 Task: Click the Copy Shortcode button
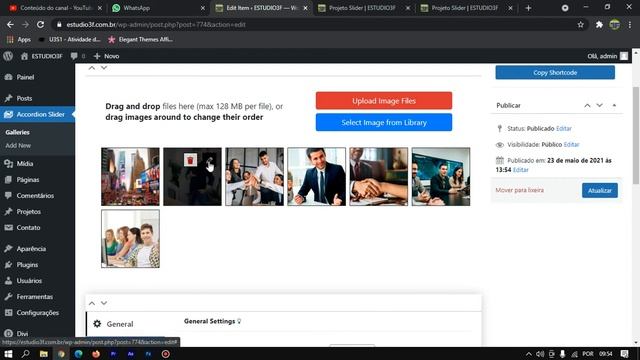(x=555, y=73)
